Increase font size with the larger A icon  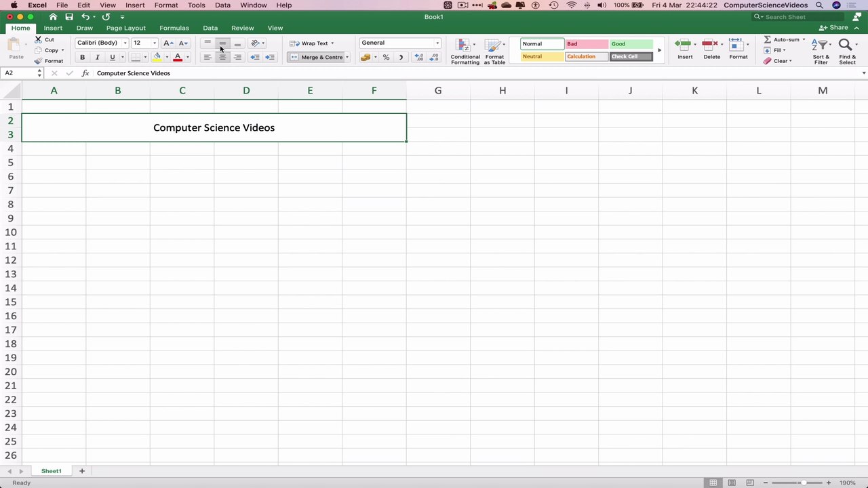pyautogui.click(x=168, y=43)
